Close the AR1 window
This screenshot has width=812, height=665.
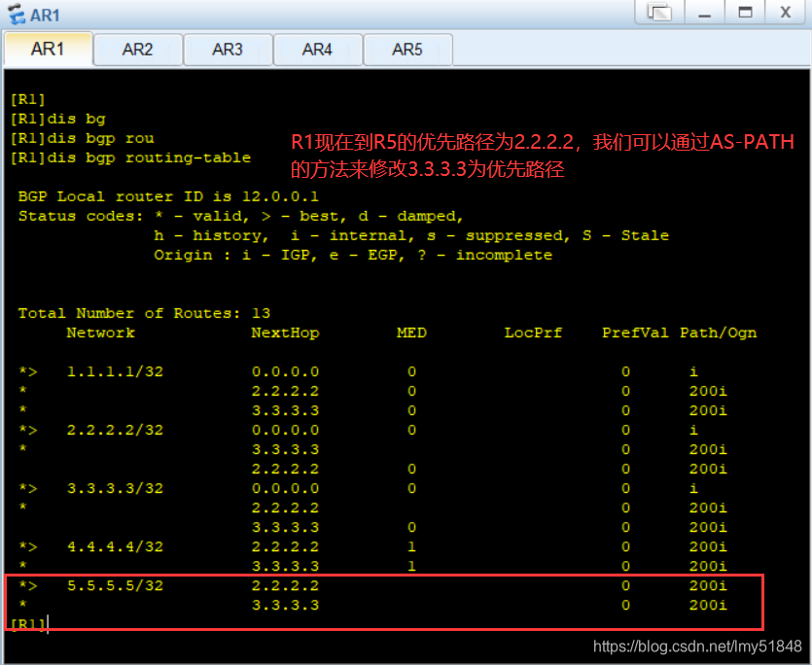coord(786,12)
